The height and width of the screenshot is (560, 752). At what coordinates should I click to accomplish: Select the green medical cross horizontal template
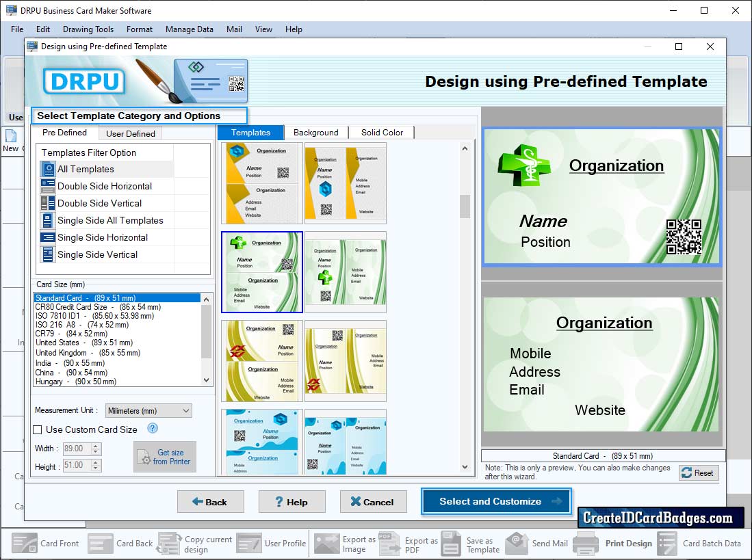(262, 272)
